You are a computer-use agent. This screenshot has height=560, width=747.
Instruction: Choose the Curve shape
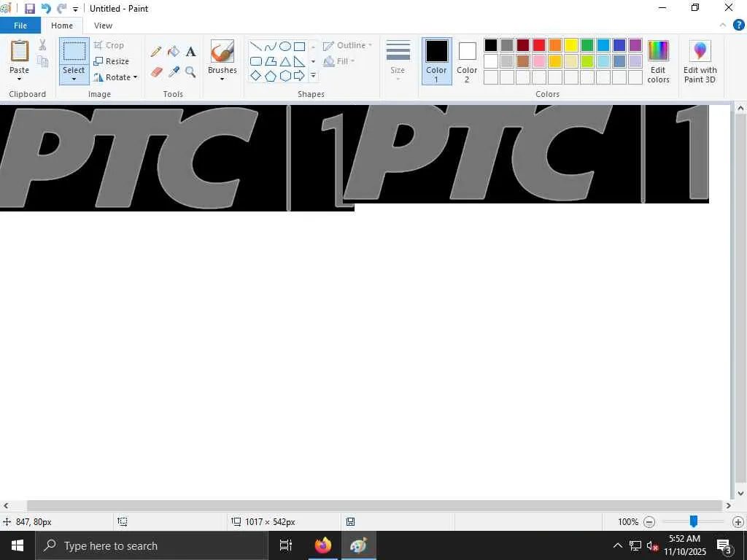pyautogui.click(x=270, y=47)
